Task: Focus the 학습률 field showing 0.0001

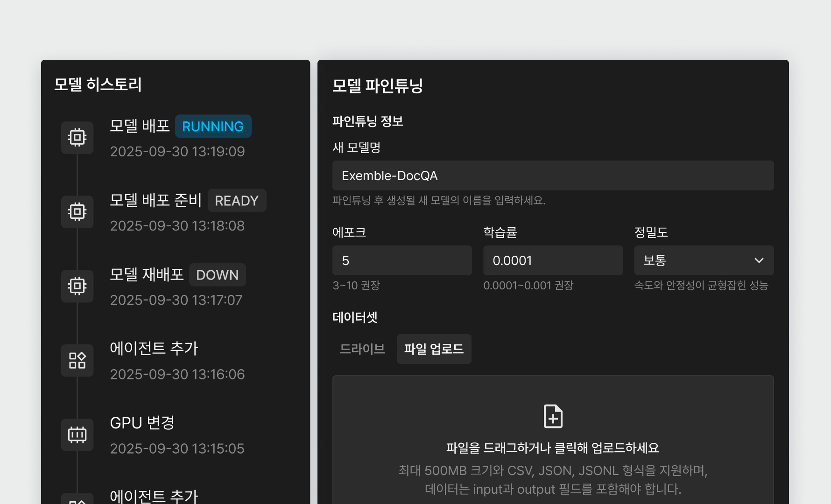Action: [x=553, y=260]
